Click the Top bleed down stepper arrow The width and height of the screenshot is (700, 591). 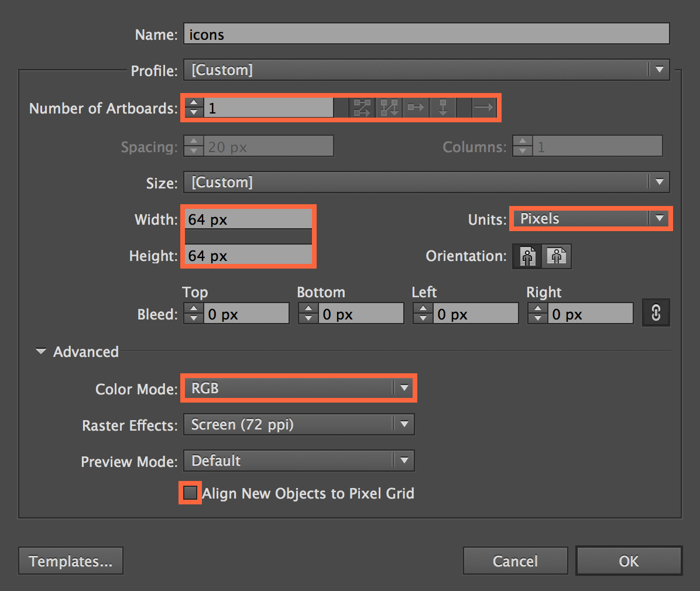pyautogui.click(x=194, y=317)
